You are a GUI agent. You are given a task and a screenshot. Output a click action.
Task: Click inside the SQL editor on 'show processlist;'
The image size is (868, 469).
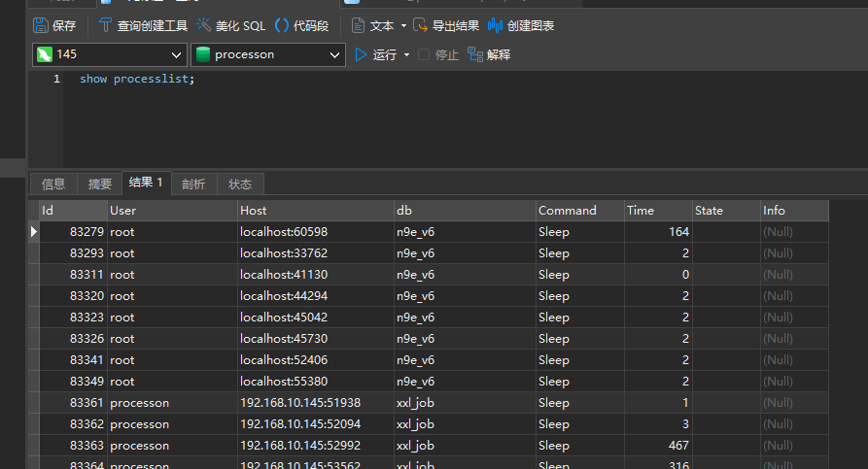(x=137, y=79)
